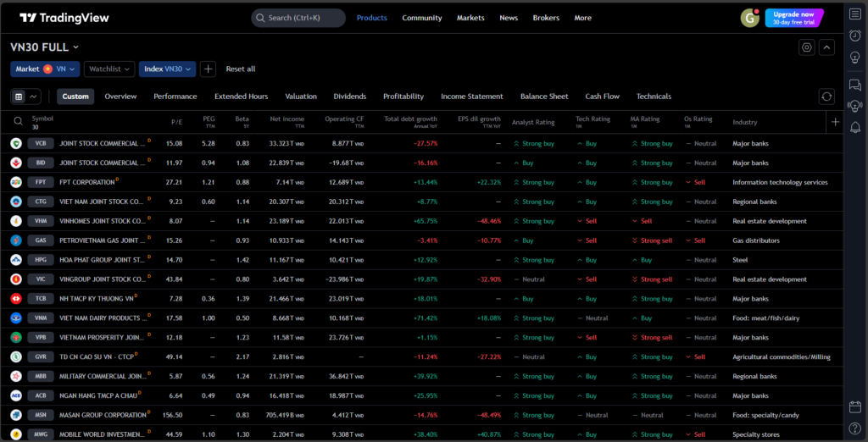Open the More menu
This screenshot has height=442, width=868.
click(x=583, y=18)
